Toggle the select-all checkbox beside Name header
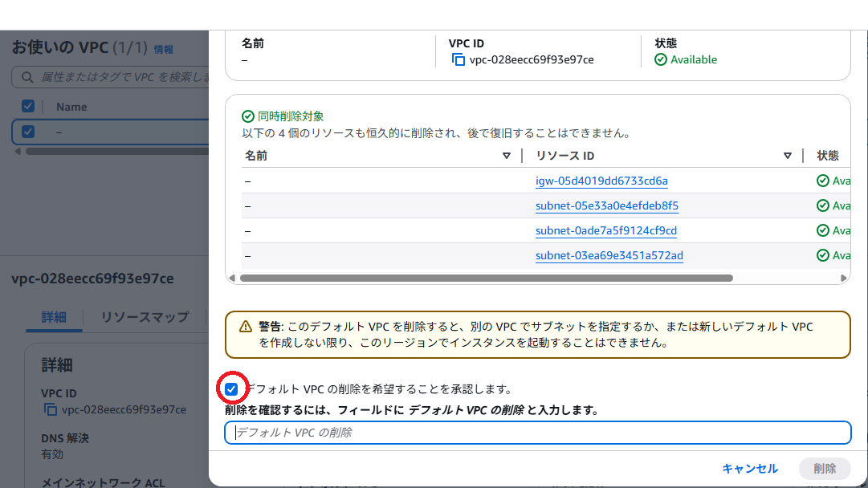This screenshot has width=868, height=488. [x=27, y=106]
